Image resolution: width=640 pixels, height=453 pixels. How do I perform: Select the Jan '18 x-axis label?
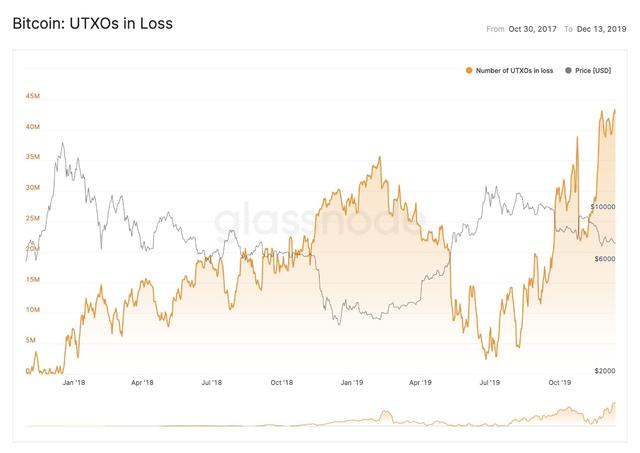pyautogui.click(x=72, y=382)
